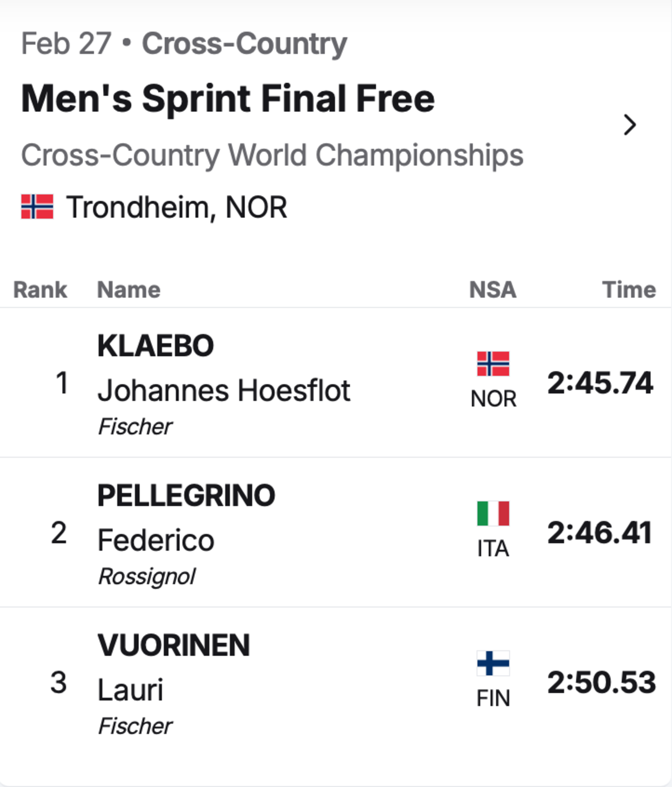Click the Feb 27 Cross-Country date label
This screenshot has width=672, height=787.
point(184,44)
